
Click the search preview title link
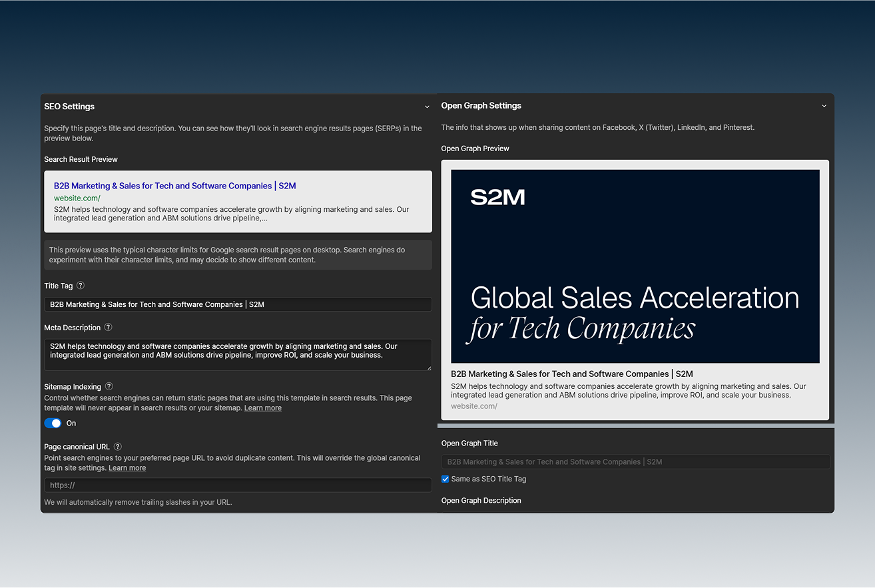(175, 186)
